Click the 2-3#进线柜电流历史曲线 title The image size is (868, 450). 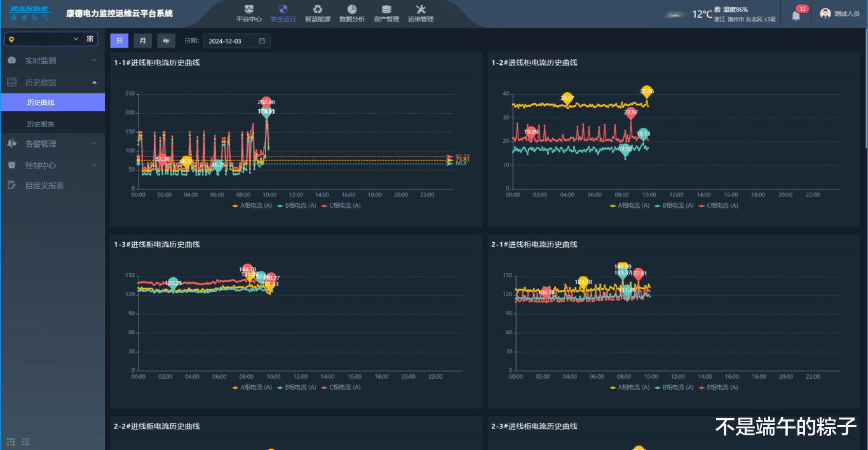[x=534, y=426]
